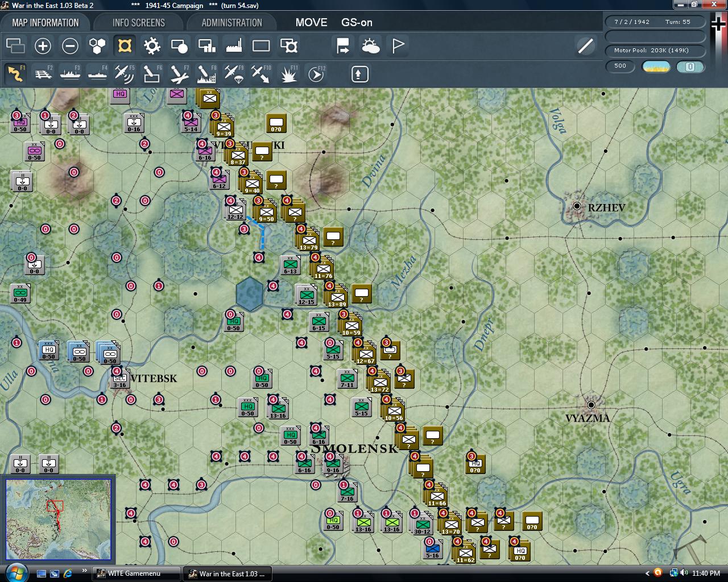The width and height of the screenshot is (728, 582).
Task: Toggle the hex grid display icon
Action: [x=97, y=46]
